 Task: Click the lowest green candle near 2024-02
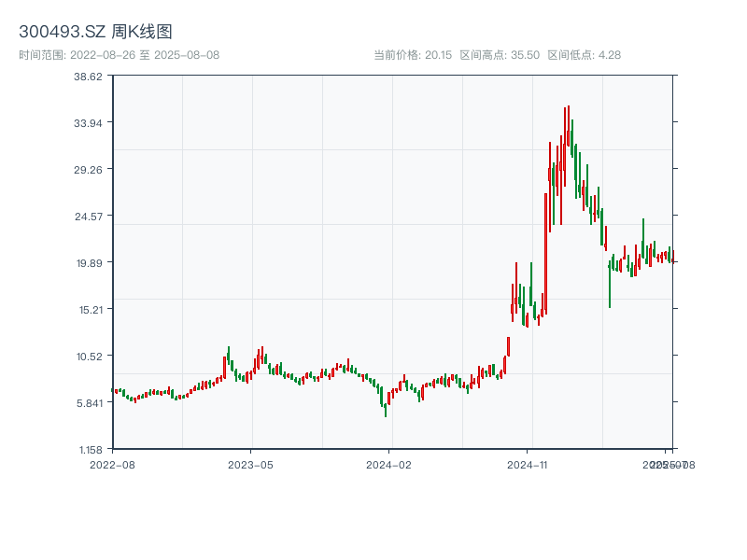[x=385, y=407]
